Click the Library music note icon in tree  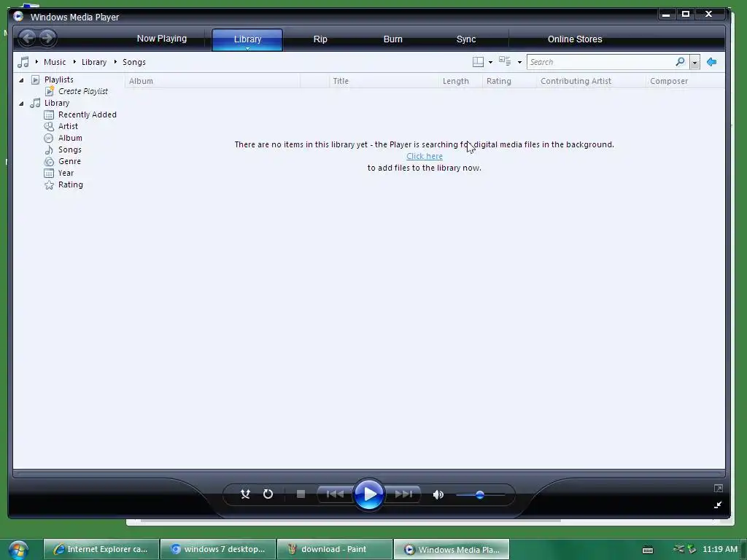click(35, 103)
